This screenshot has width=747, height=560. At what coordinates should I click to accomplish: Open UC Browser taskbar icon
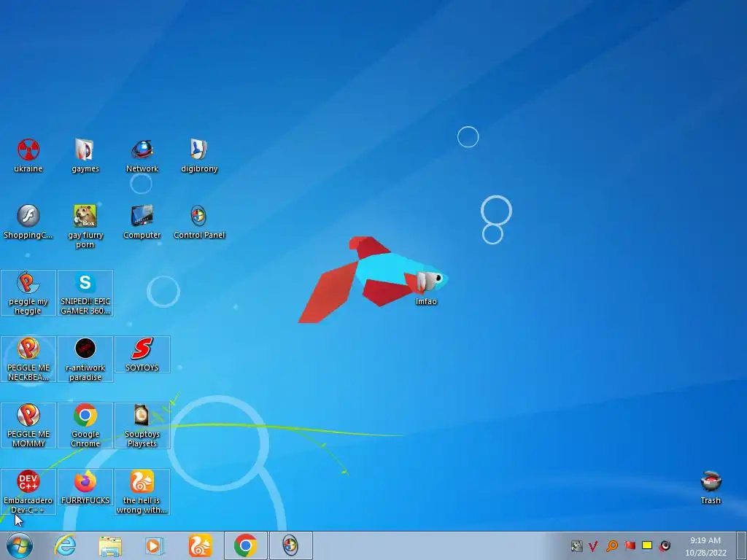[200, 545]
